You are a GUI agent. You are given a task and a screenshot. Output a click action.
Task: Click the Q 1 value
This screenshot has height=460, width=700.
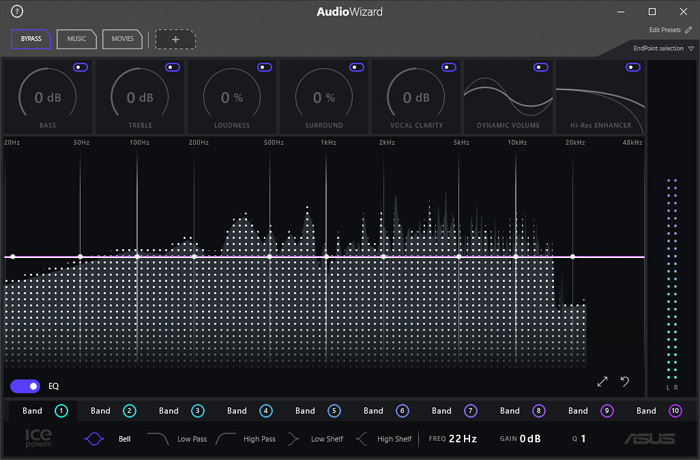pyautogui.click(x=583, y=439)
